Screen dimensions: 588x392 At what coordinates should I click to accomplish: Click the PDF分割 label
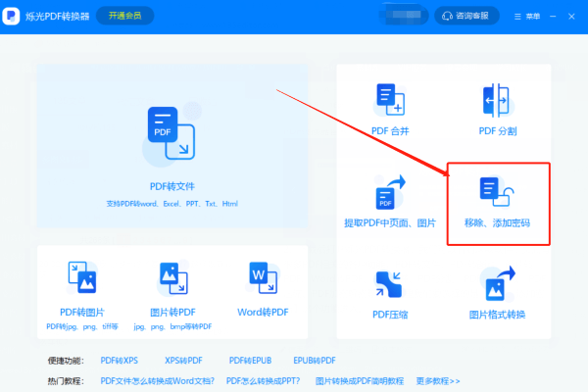tap(498, 131)
